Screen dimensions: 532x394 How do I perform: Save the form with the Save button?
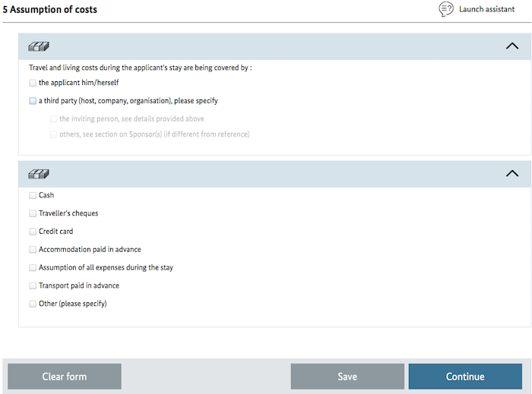click(347, 377)
